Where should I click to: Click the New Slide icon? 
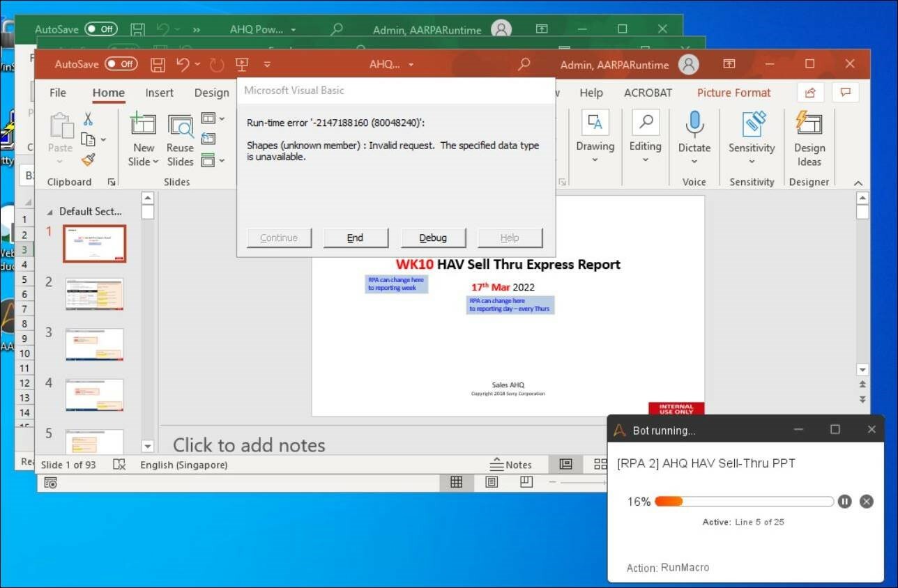(143, 124)
